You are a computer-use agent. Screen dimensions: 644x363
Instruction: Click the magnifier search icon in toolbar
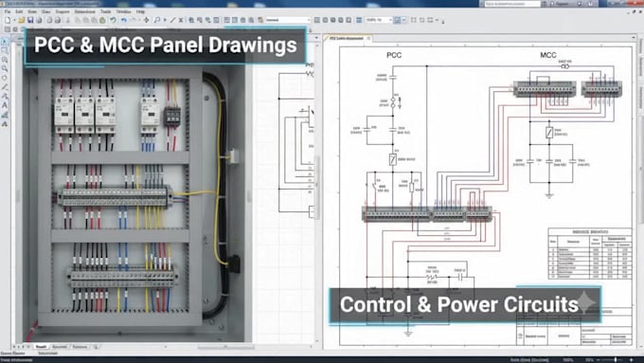click(x=157, y=20)
